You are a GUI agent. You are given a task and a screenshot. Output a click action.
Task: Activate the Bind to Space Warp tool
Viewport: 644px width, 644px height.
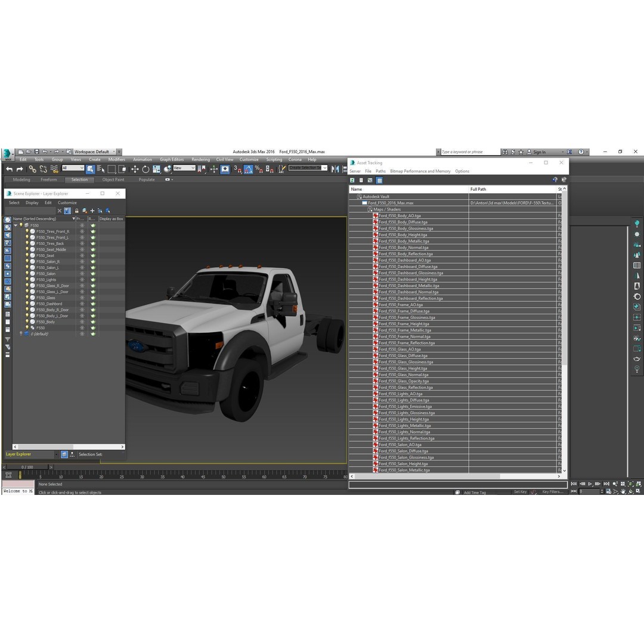click(x=54, y=169)
